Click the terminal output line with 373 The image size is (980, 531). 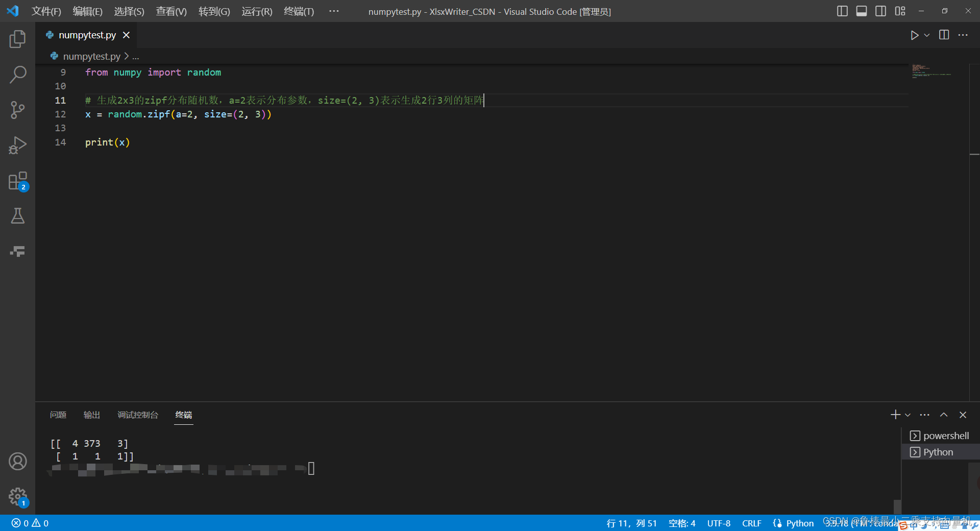tap(89, 444)
